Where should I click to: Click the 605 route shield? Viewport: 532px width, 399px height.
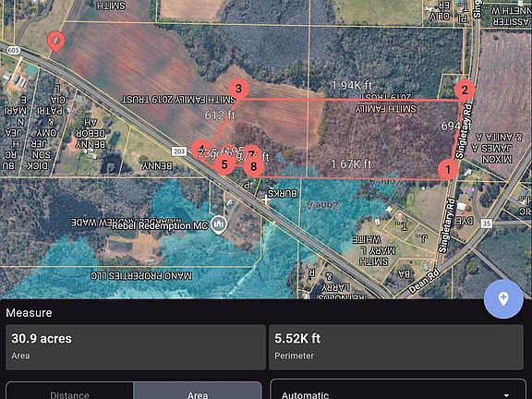[13, 51]
